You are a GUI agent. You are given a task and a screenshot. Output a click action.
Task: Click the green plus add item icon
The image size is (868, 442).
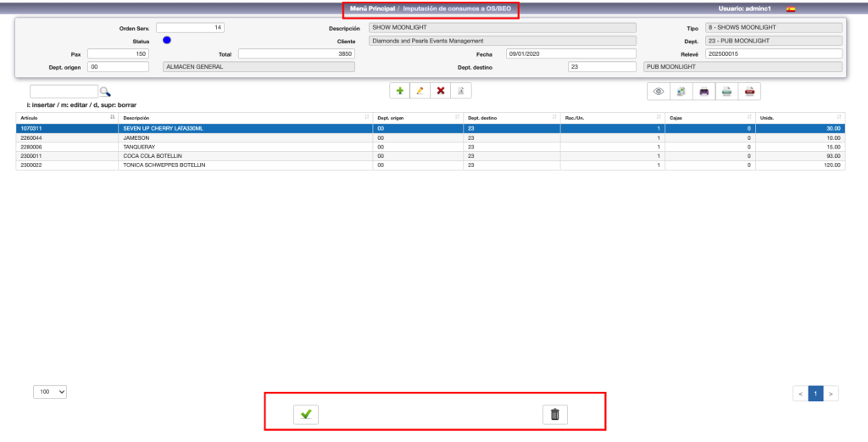400,91
